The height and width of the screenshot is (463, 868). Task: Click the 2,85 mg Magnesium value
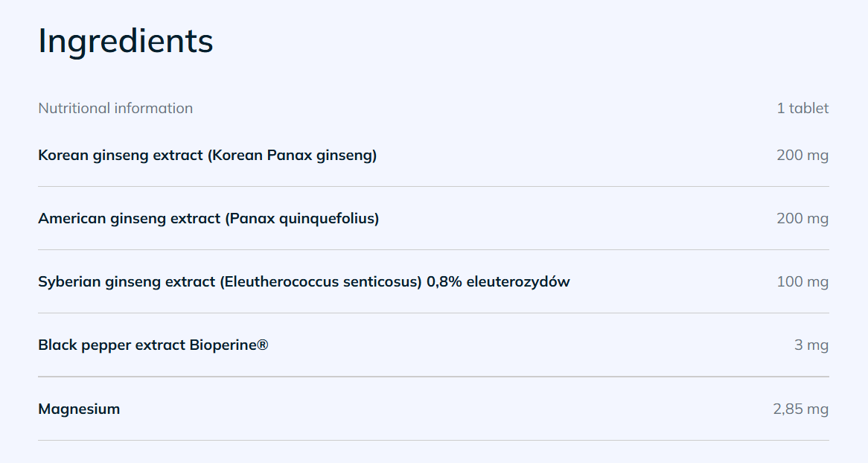tap(801, 409)
